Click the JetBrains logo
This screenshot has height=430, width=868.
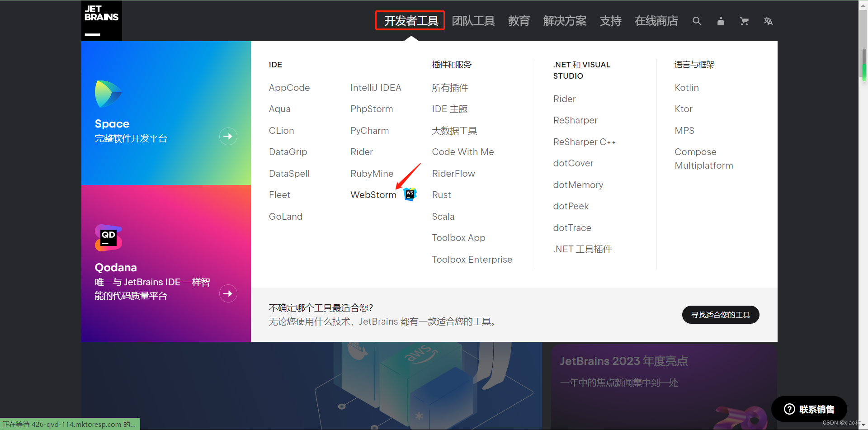point(102,21)
